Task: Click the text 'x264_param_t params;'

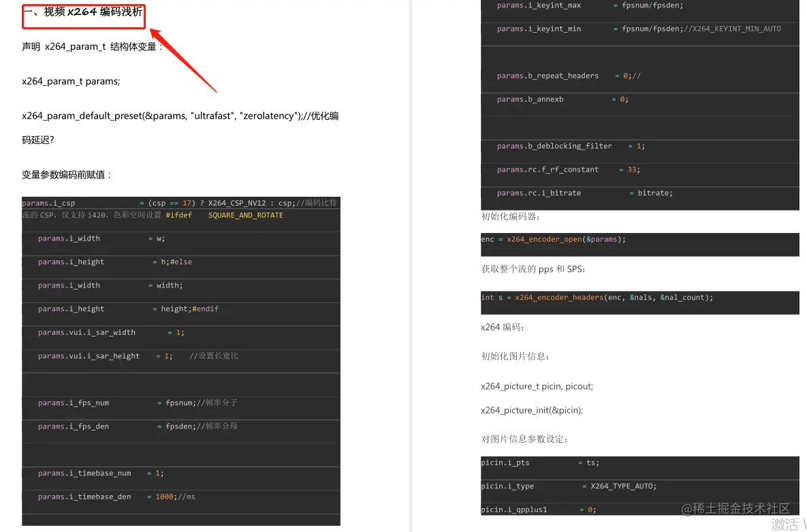Action: click(x=71, y=81)
